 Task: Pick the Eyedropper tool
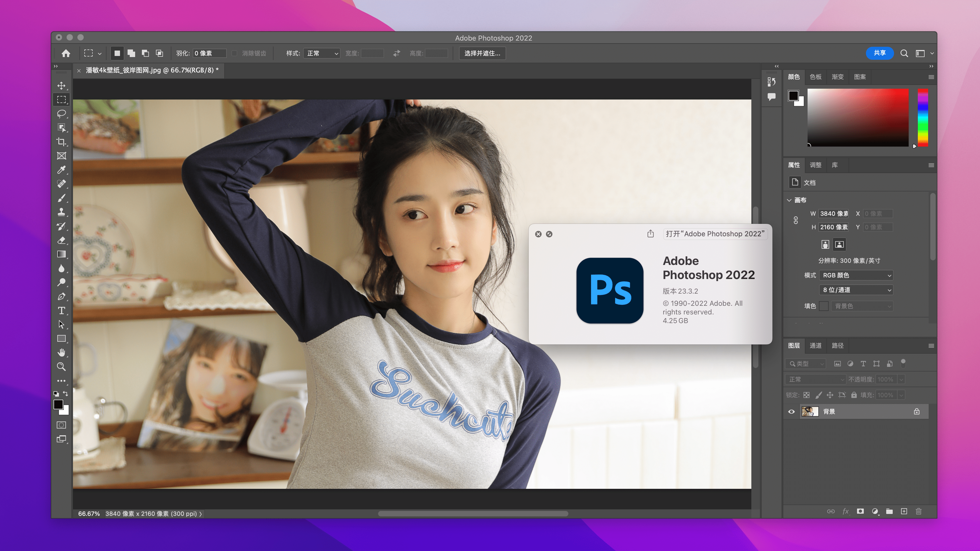(61, 170)
